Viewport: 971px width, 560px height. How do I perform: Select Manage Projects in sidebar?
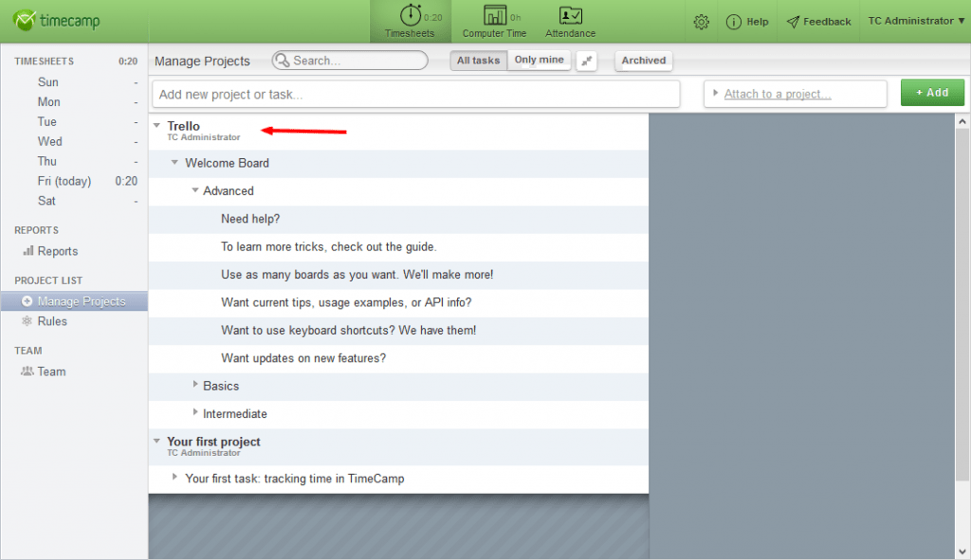(x=74, y=301)
